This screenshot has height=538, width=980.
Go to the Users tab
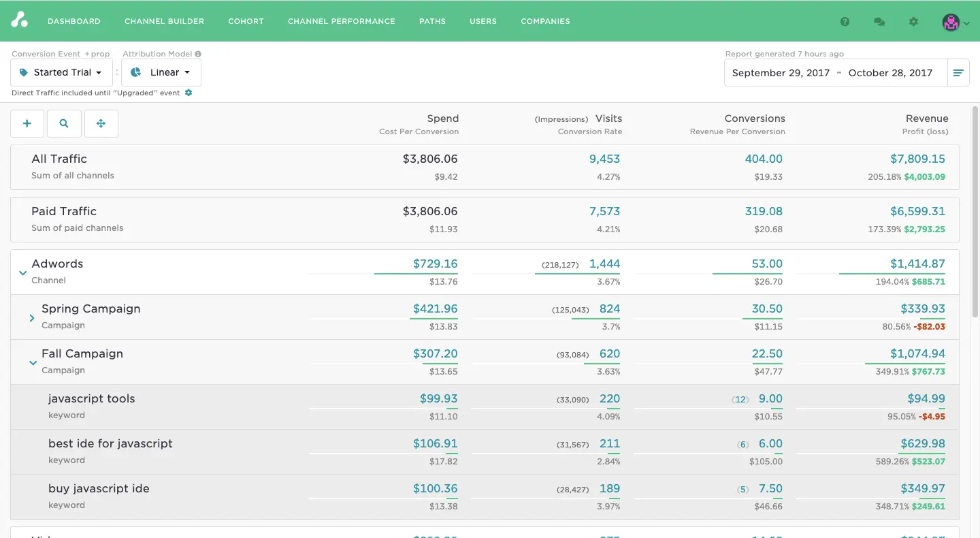pos(483,21)
